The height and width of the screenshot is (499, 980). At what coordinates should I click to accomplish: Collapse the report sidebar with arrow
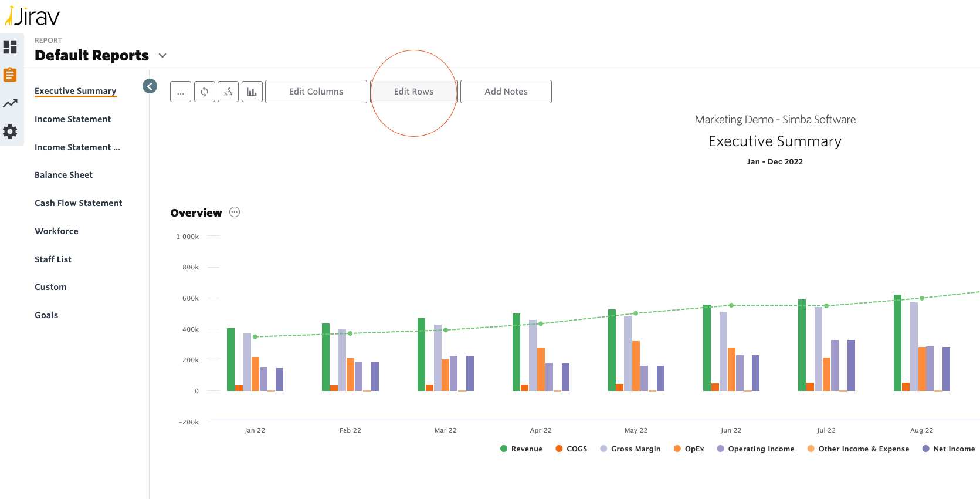(150, 86)
